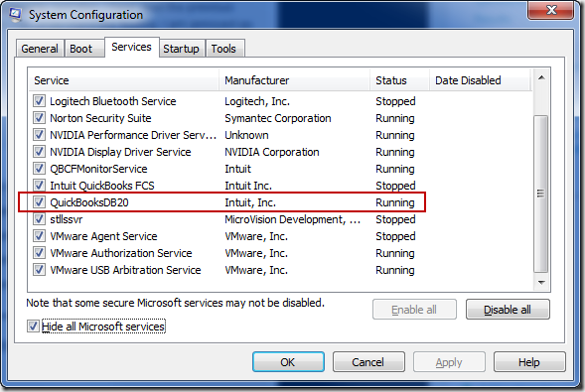This screenshot has width=585, height=392.
Task: Open Help for System Configuration
Action: click(x=529, y=362)
